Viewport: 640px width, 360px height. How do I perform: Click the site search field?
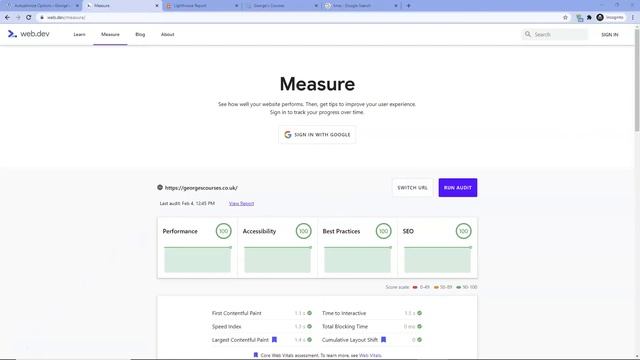click(555, 35)
